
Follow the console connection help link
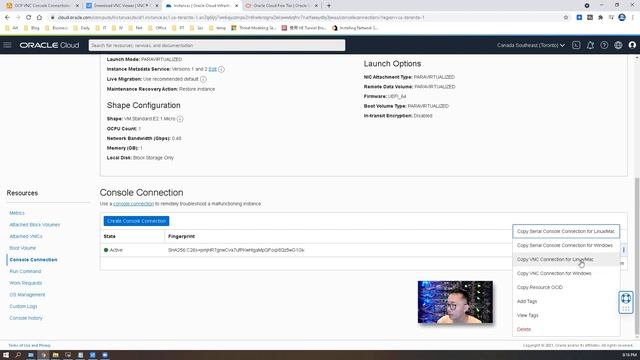point(133,204)
